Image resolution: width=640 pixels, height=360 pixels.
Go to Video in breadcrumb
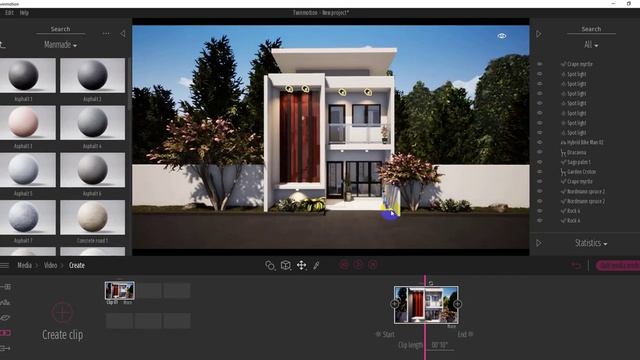[51, 265]
